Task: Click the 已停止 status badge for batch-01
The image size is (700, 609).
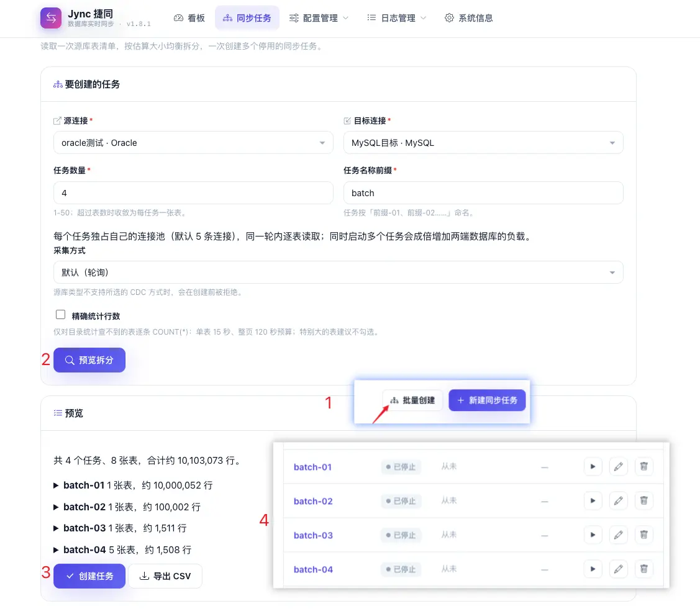Action: [401, 467]
